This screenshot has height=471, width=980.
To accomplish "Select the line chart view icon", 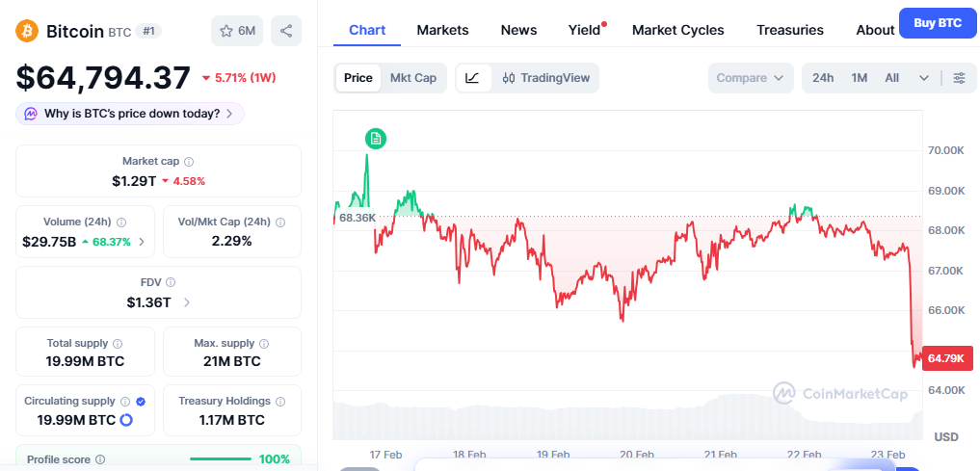I will point(473,78).
